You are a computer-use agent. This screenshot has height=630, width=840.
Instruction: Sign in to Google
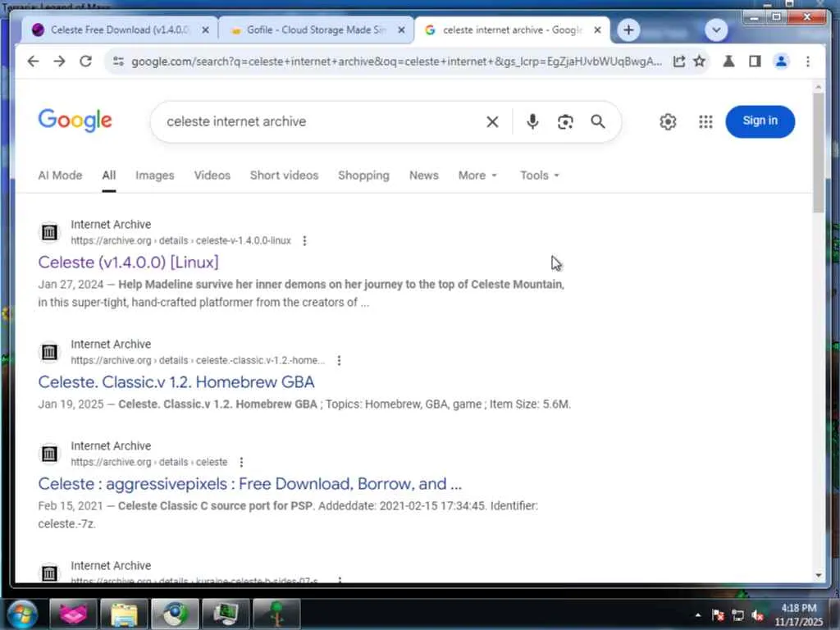click(760, 121)
